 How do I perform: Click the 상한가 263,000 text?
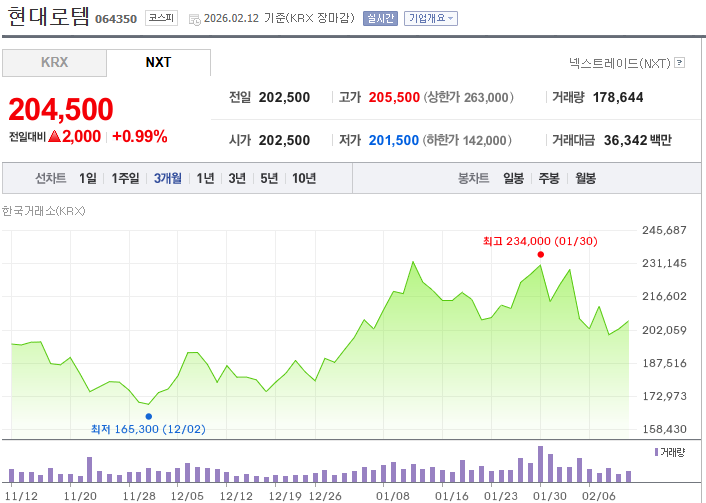pos(468,97)
